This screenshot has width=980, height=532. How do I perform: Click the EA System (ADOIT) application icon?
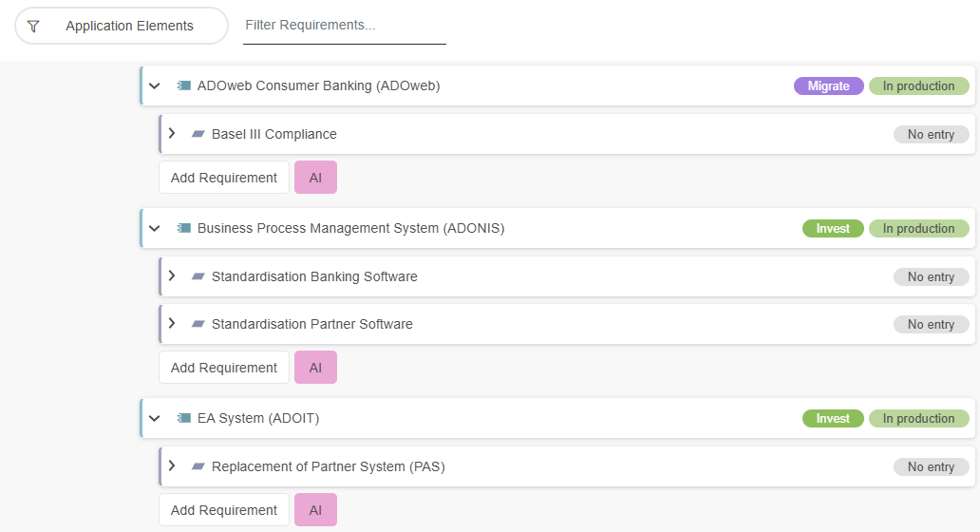point(183,419)
